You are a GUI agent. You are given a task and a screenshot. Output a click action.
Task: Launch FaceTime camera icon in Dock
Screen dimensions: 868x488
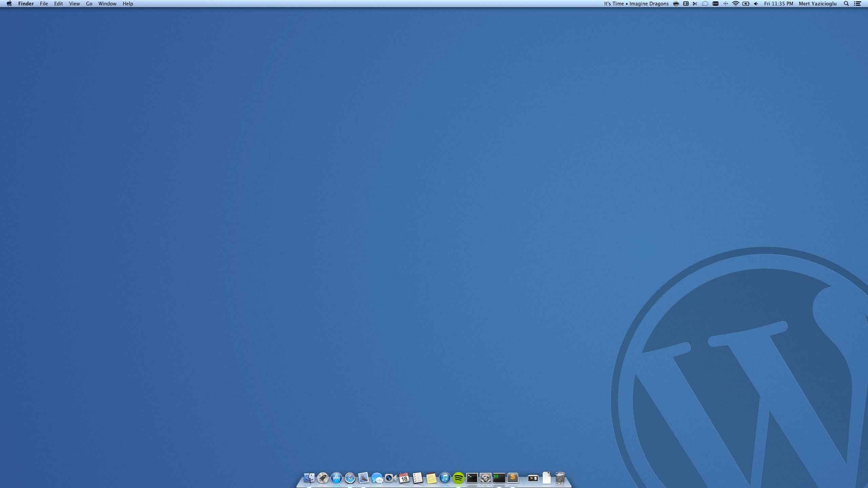[x=390, y=478]
